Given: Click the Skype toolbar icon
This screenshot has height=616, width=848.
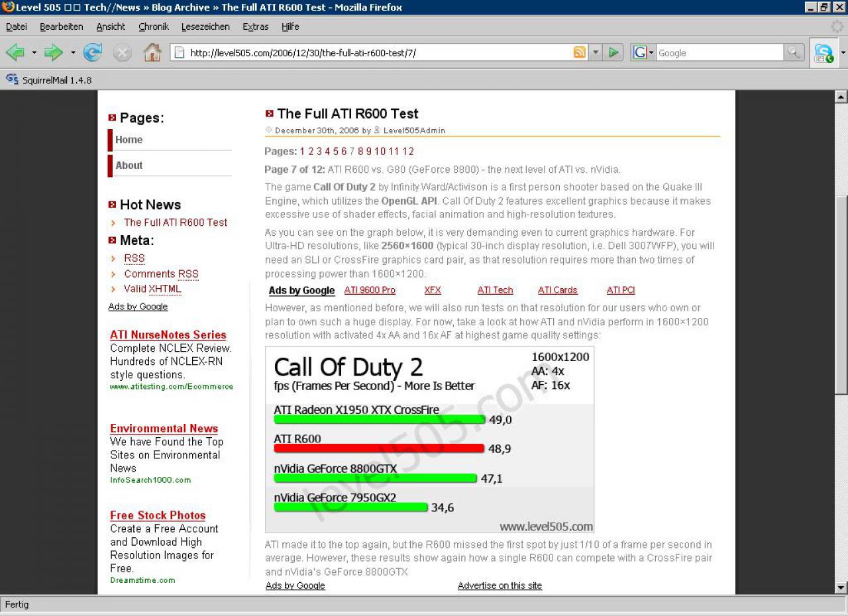Looking at the screenshot, I should pos(823,53).
